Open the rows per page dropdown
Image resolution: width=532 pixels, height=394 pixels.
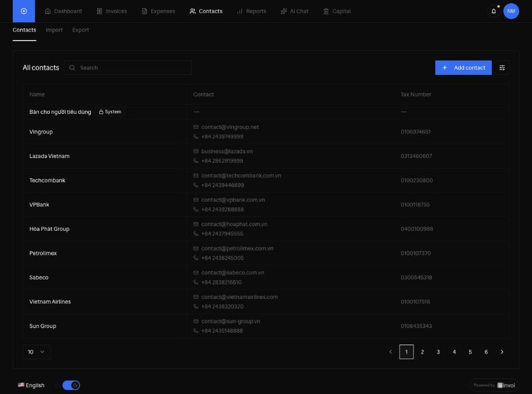point(36,352)
